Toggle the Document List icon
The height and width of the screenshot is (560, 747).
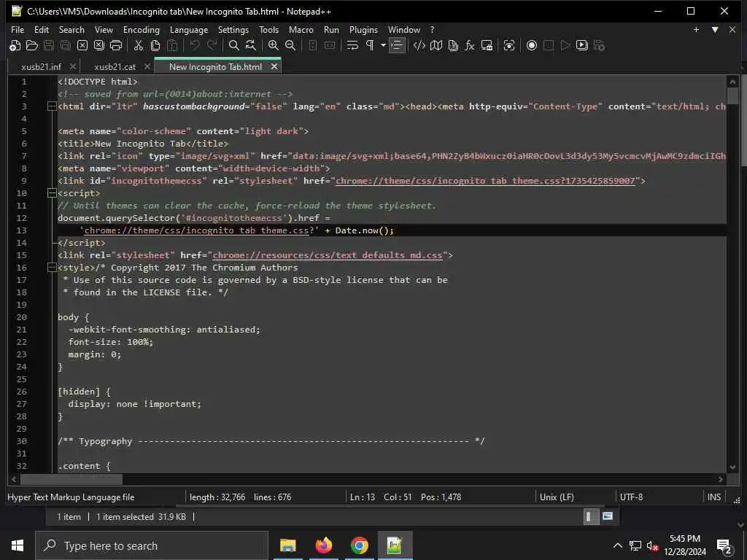click(x=453, y=46)
